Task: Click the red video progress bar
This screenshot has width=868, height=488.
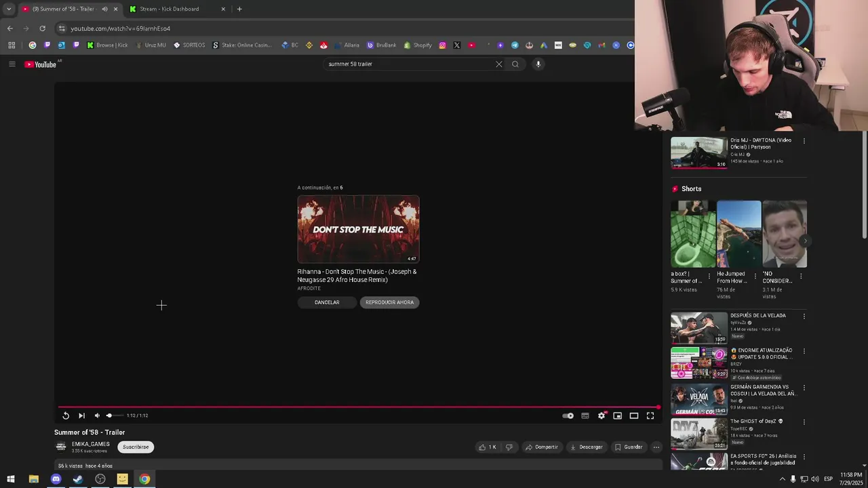Action: [358, 407]
